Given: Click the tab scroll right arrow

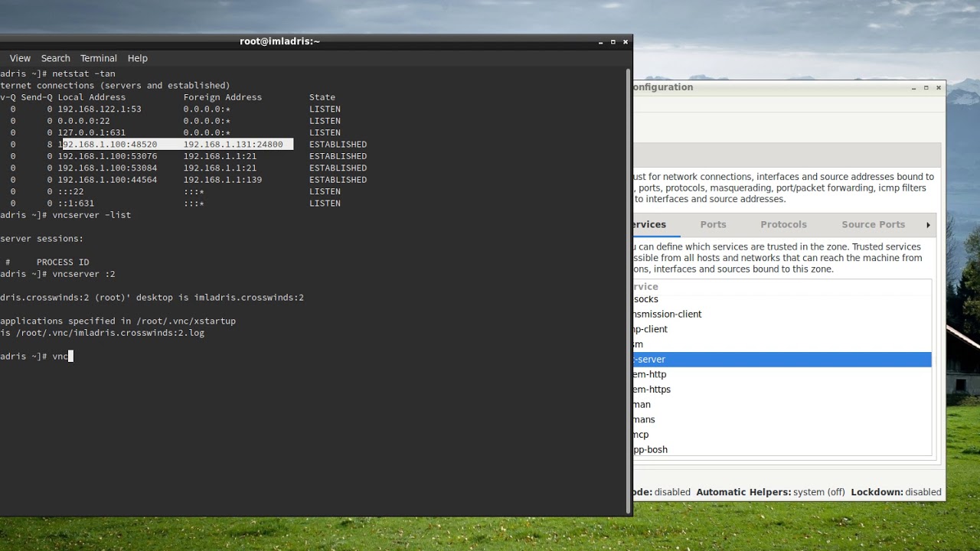Looking at the screenshot, I should pyautogui.click(x=928, y=225).
